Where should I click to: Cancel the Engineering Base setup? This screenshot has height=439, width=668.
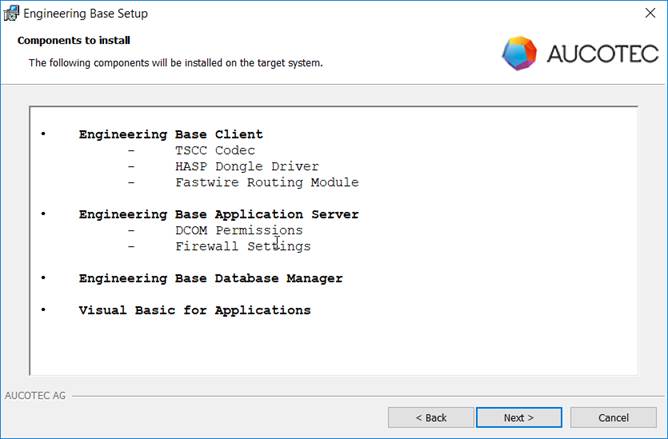click(613, 417)
